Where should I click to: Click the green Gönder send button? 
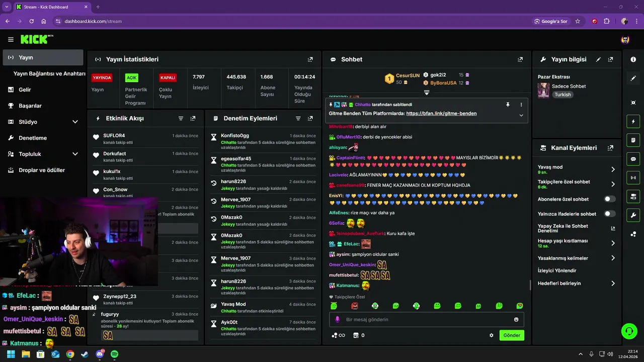point(512,335)
